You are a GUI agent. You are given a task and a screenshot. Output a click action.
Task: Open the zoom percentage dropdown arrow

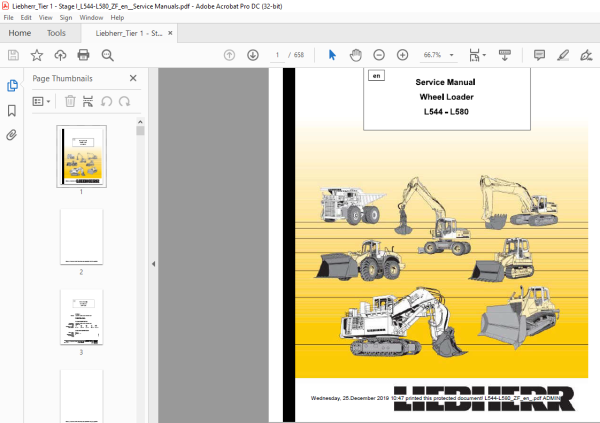click(452, 55)
